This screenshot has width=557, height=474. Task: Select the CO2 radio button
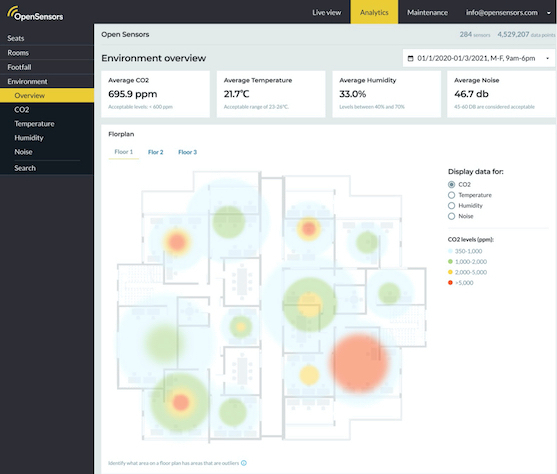(451, 184)
